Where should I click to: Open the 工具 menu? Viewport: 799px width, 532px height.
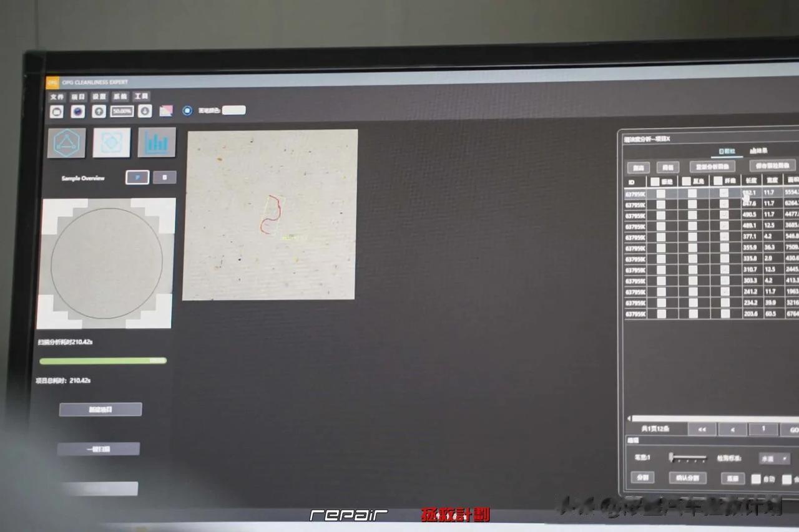click(142, 97)
